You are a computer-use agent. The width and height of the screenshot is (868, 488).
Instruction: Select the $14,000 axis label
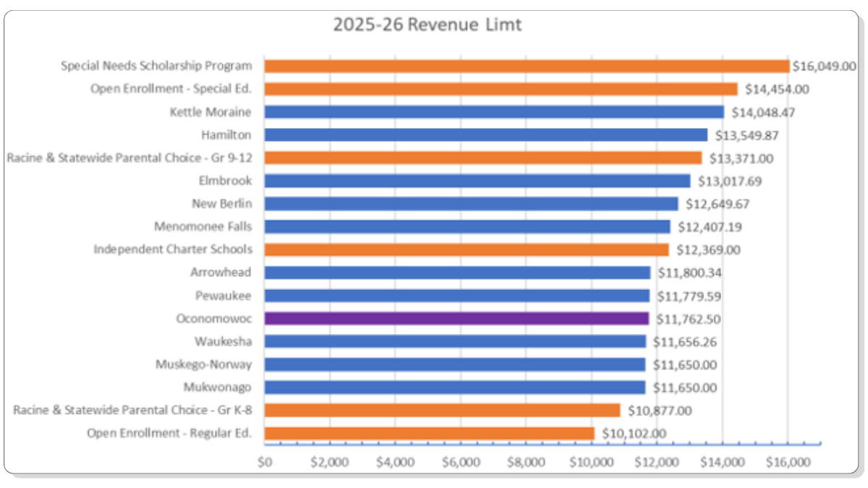pos(722,462)
